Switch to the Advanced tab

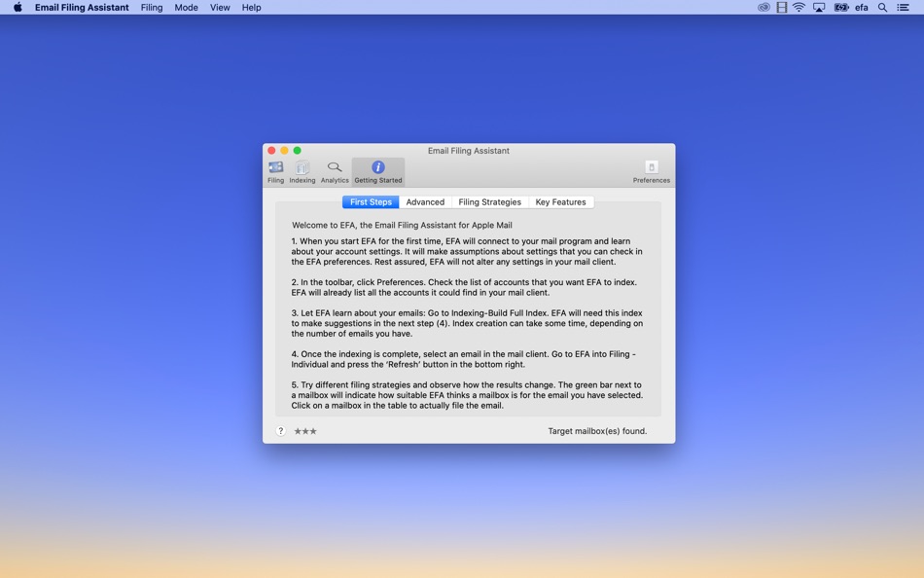point(425,201)
